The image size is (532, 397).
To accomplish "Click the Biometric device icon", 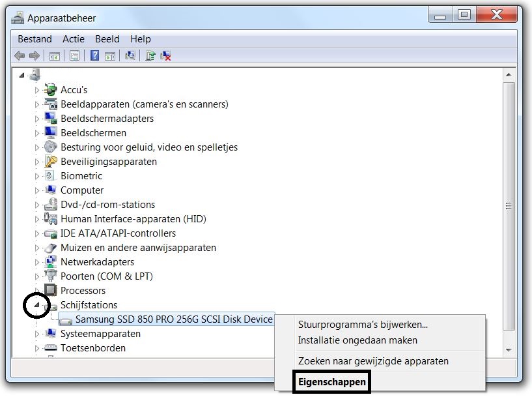I will 50,175.
